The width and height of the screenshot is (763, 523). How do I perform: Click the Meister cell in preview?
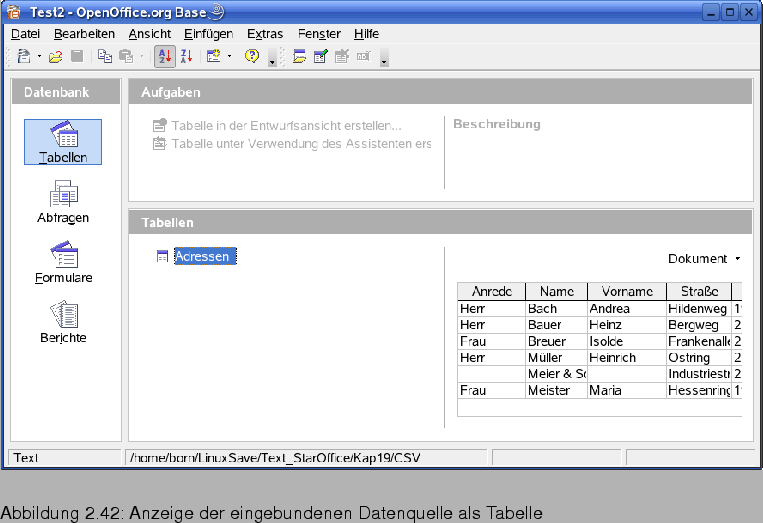[x=557, y=390]
